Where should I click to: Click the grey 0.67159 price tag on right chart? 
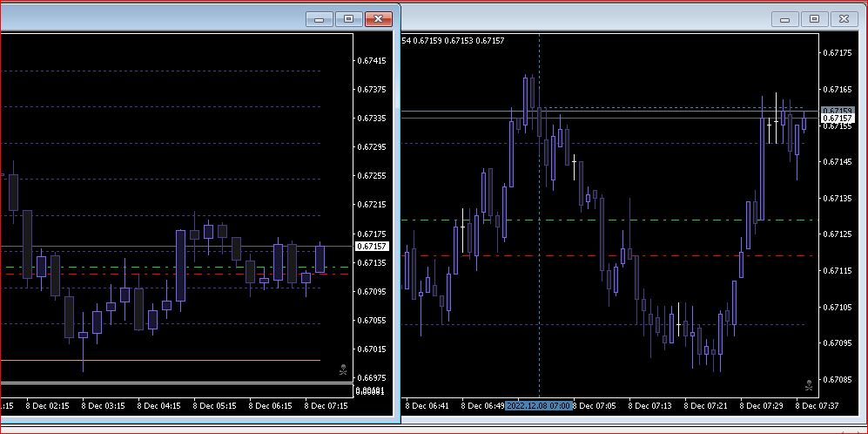(837, 111)
